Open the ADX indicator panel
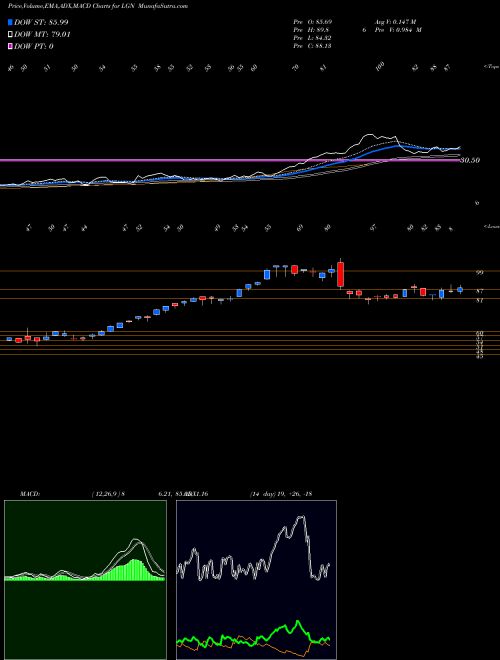 click(256, 580)
